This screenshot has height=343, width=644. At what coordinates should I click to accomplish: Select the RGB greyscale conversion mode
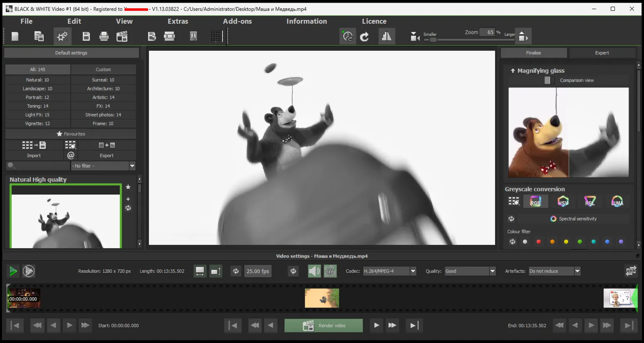point(535,202)
